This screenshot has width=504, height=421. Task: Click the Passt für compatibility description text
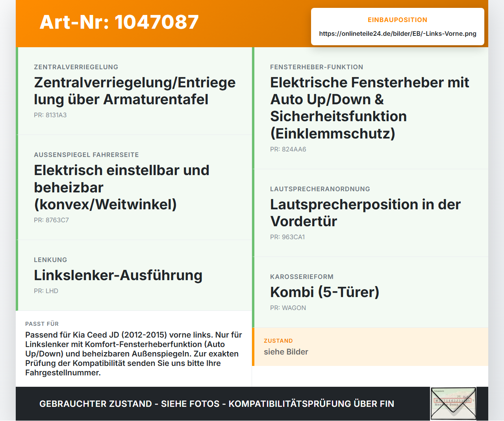(x=134, y=354)
